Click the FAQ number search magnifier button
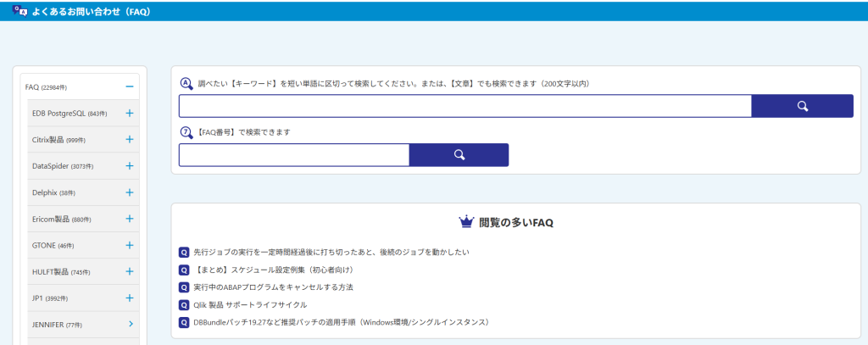The height and width of the screenshot is (345, 868). pos(459,155)
